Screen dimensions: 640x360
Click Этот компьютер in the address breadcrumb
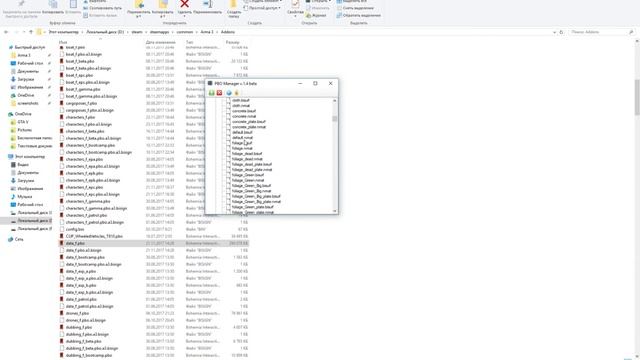(64, 32)
